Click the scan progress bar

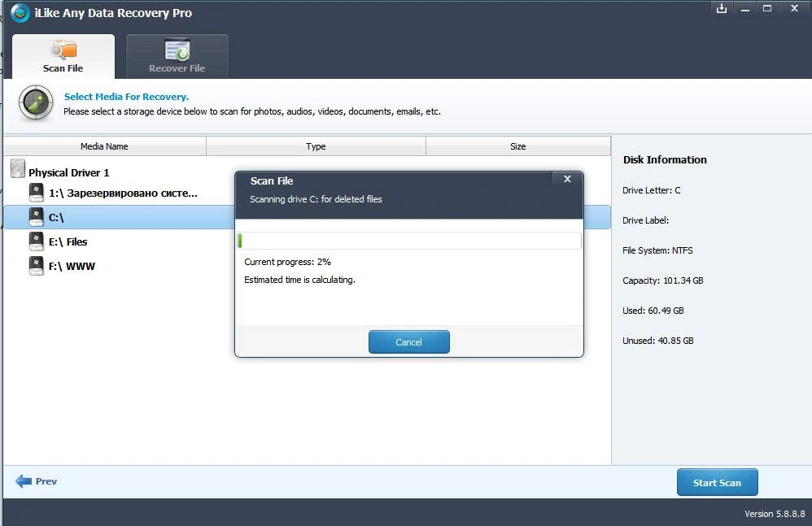point(409,241)
